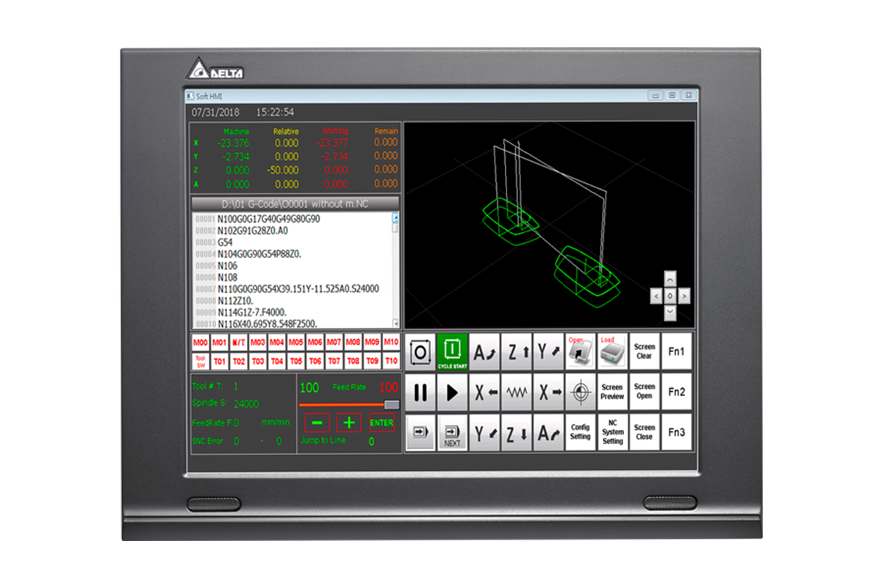Viewport: 882px width, 588px height.
Task: Toggle the M/T mode button
Action: (x=238, y=343)
